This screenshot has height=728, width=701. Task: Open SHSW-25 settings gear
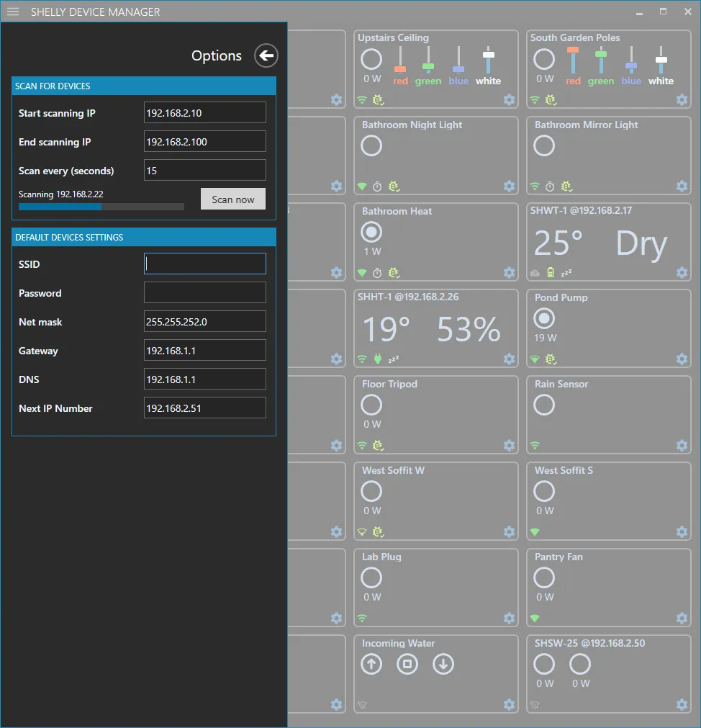(x=682, y=705)
